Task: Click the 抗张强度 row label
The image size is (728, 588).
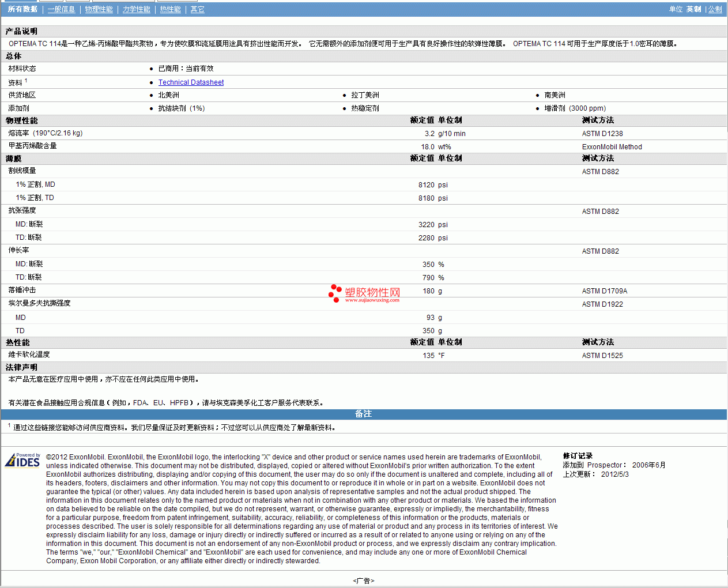Action: tap(22, 210)
